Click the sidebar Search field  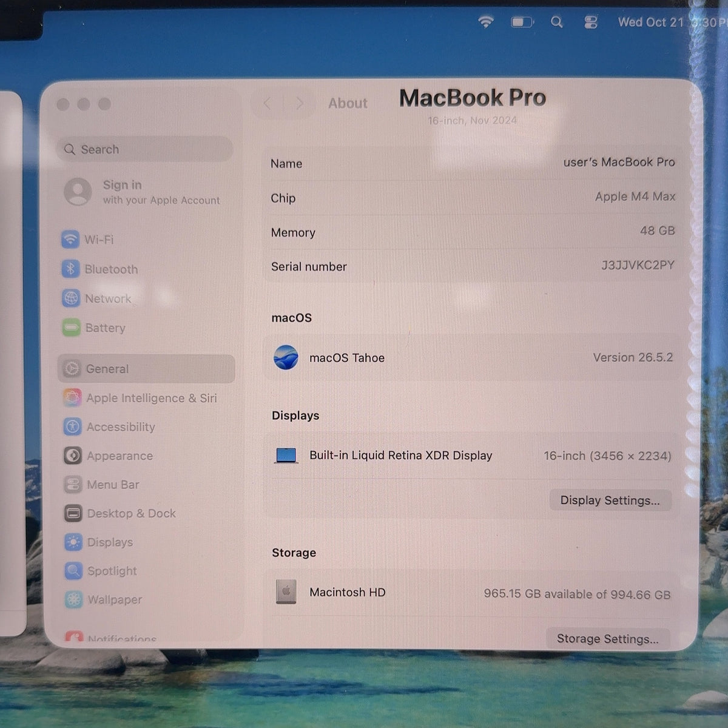tap(145, 149)
